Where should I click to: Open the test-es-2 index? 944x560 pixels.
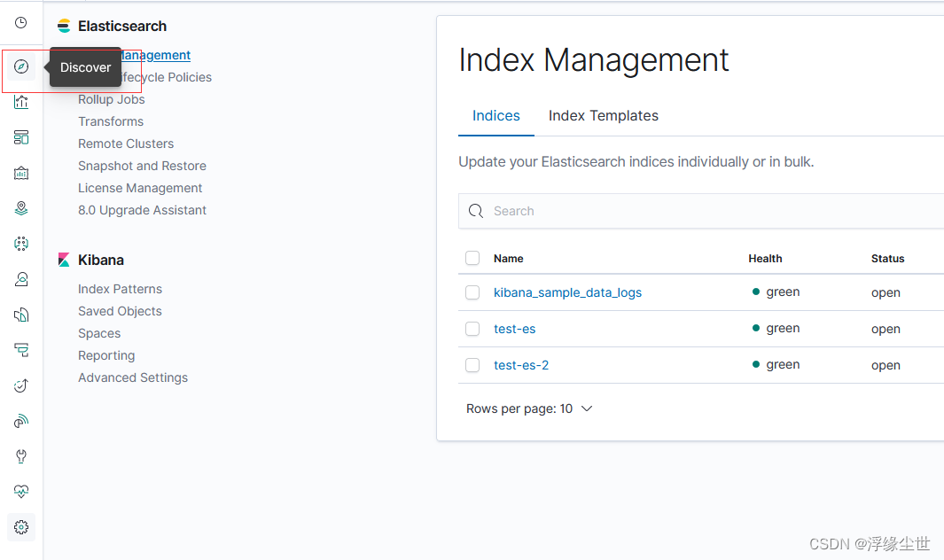[x=521, y=365]
